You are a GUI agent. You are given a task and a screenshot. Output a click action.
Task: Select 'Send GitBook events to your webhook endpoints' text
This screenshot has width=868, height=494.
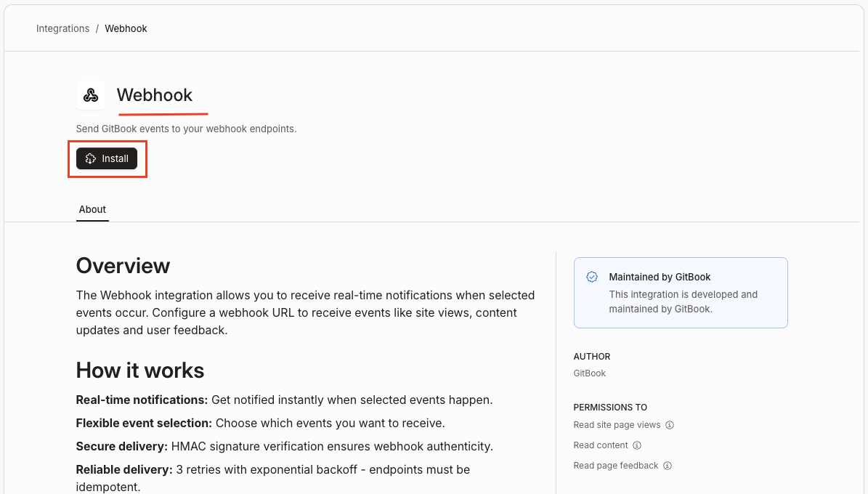187,129
